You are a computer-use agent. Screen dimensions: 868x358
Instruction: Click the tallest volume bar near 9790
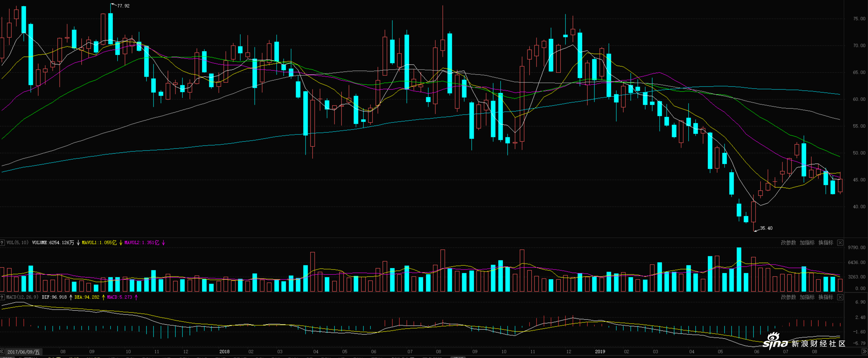[x=739, y=269]
